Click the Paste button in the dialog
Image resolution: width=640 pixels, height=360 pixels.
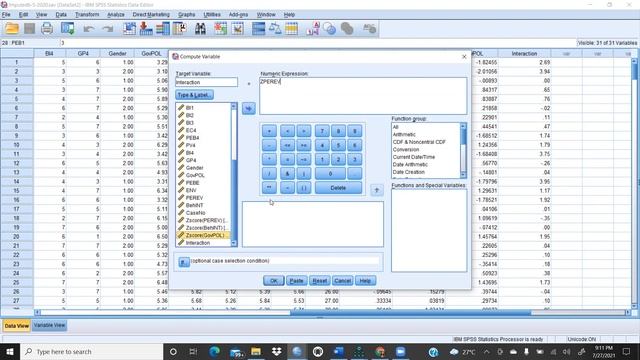click(x=296, y=281)
